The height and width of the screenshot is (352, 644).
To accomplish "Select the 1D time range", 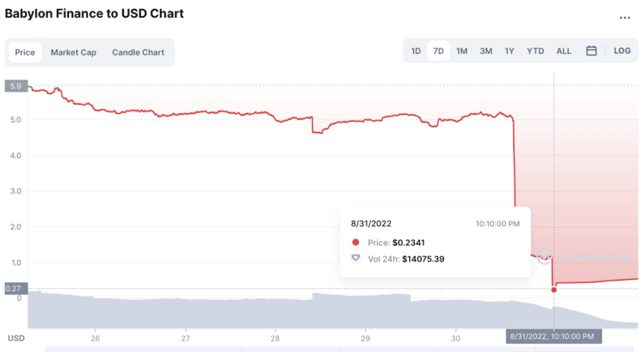I will coord(416,51).
